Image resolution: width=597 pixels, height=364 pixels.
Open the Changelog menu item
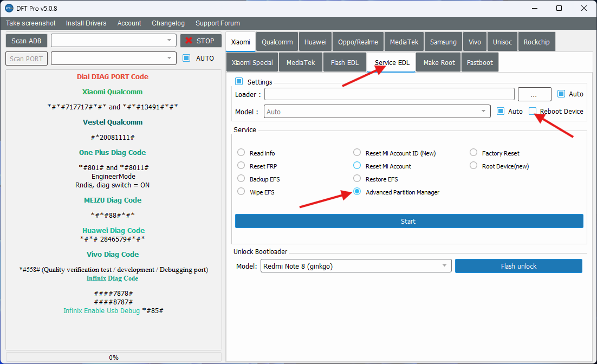[x=168, y=23]
